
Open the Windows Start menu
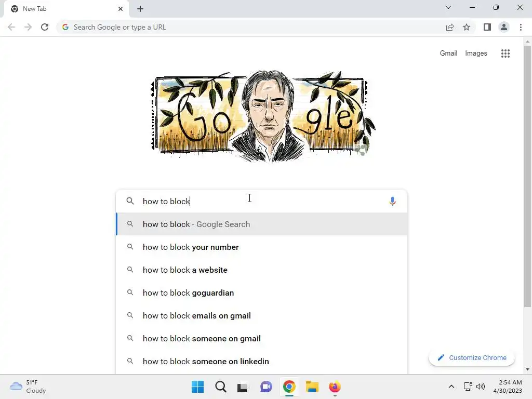click(197, 387)
